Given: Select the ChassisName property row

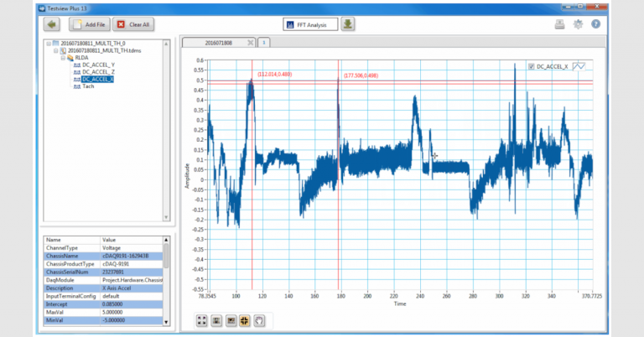Looking at the screenshot, I should (x=103, y=256).
